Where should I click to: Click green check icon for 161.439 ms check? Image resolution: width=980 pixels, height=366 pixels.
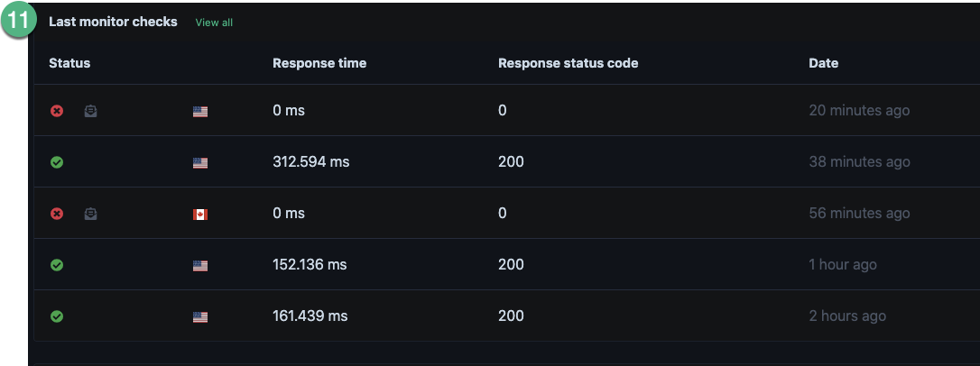(x=57, y=316)
